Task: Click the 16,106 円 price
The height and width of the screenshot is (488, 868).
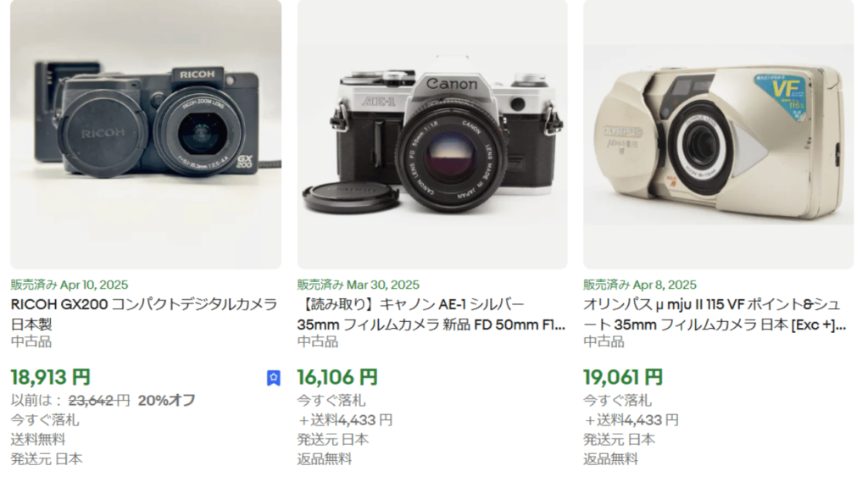Action: pyautogui.click(x=337, y=377)
